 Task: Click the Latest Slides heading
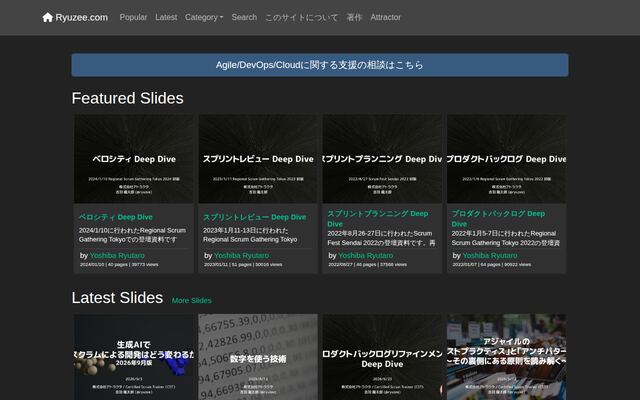[x=118, y=298]
